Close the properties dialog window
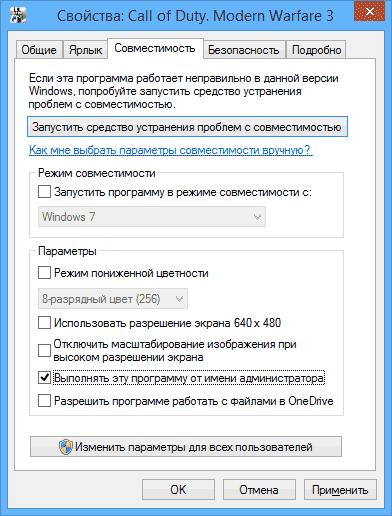The image size is (392, 516). click(x=369, y=12)
